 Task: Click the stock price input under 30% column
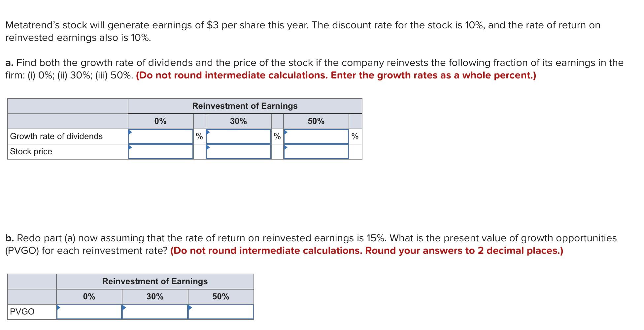238,152
